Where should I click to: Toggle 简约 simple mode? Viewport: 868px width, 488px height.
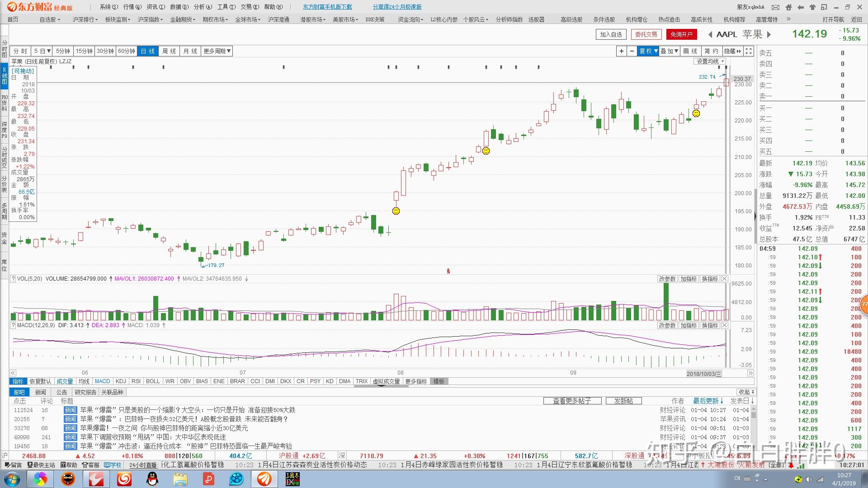click(712, 51)
